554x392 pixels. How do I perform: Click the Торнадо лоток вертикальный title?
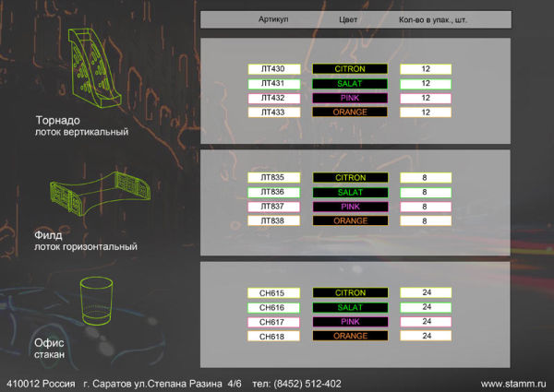pyautogui.click(x=81, y=125)
